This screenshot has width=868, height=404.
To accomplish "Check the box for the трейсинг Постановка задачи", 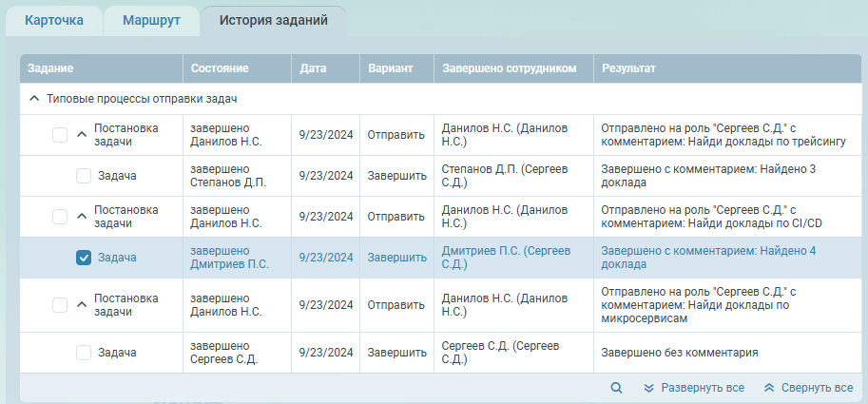I will tap(60, 135).
